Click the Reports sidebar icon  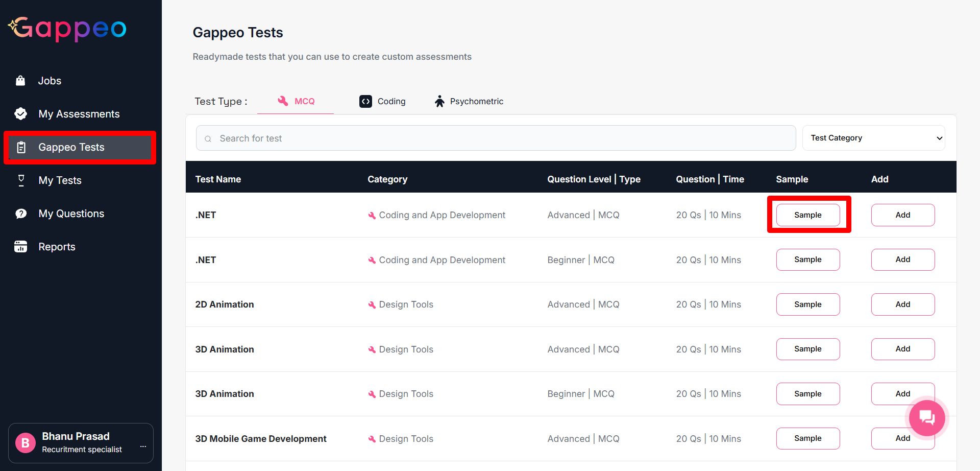21,247
